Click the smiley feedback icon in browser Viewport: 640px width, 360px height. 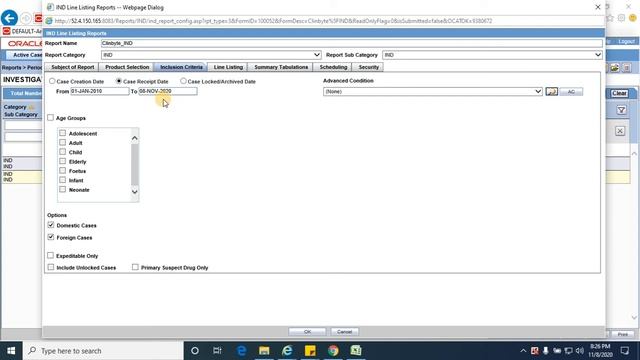633,18
